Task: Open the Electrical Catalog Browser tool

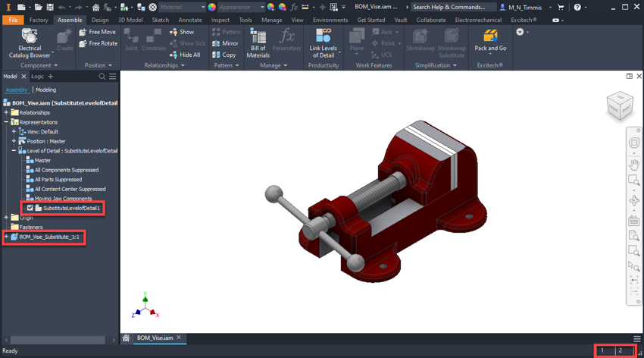Action: point(30,43)
